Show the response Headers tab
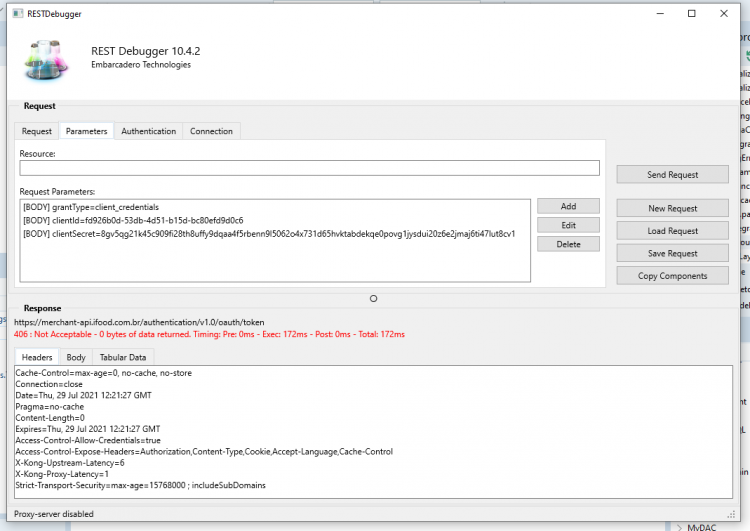Viewport: 750px width, 531px height. (x=37, y=357)
